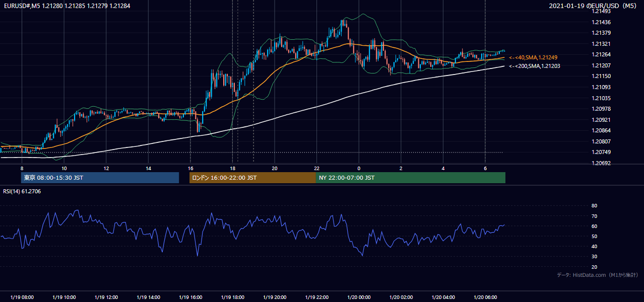644x302 pixels.
Task: Click the bottom time label 1/19 12:00
Action: [x=106, y=297]
